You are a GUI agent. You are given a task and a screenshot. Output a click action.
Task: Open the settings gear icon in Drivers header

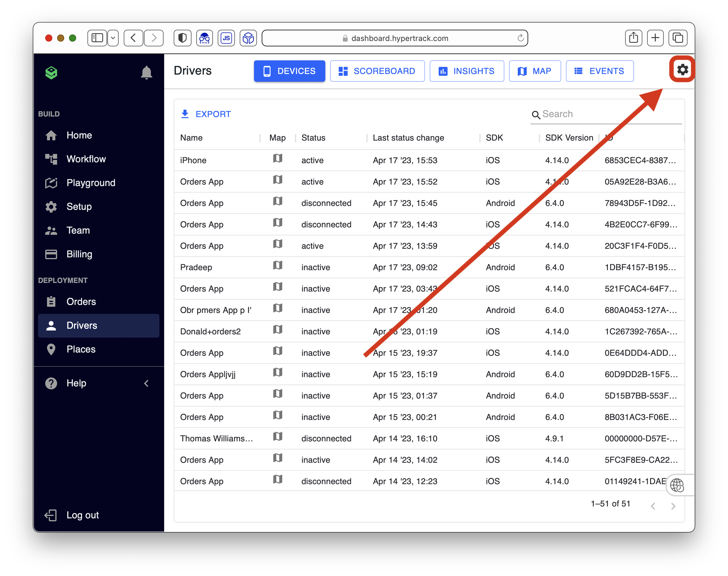tap(682, 70)
